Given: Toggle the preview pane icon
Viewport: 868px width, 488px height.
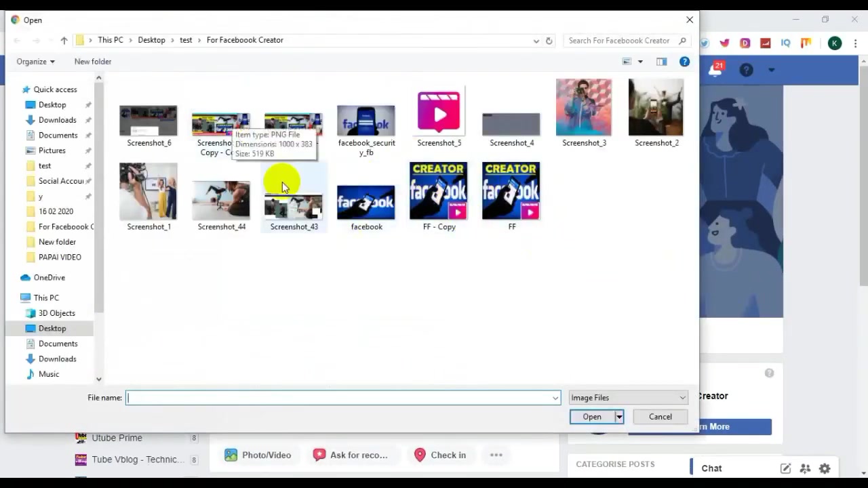Looking at the screenshot, I should pyautogui.click(x=661, y=62).
